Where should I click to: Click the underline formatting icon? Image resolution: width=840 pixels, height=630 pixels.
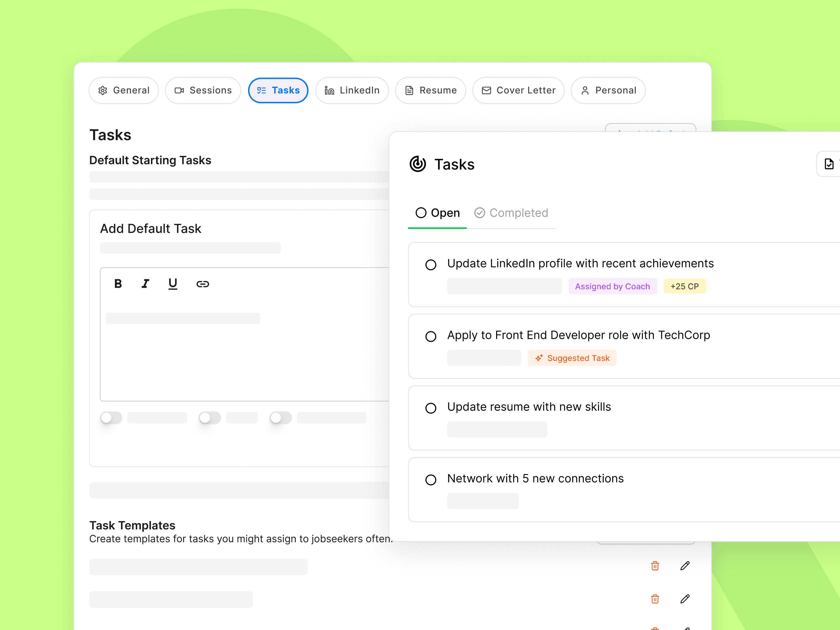point(173,284)
